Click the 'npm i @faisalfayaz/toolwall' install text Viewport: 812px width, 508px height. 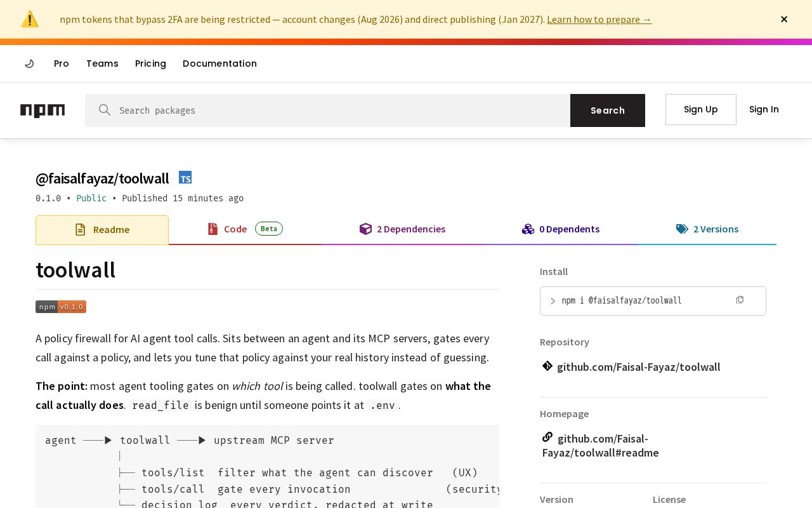(x=622, y=300)
